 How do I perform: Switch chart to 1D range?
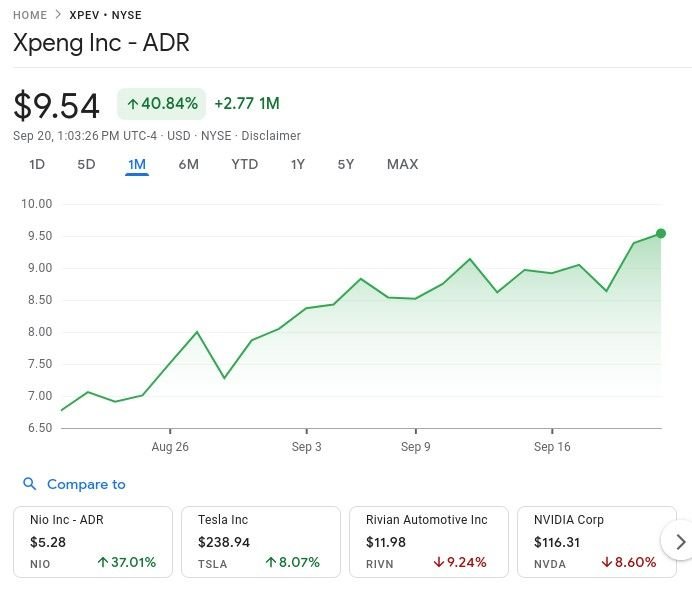37,164
